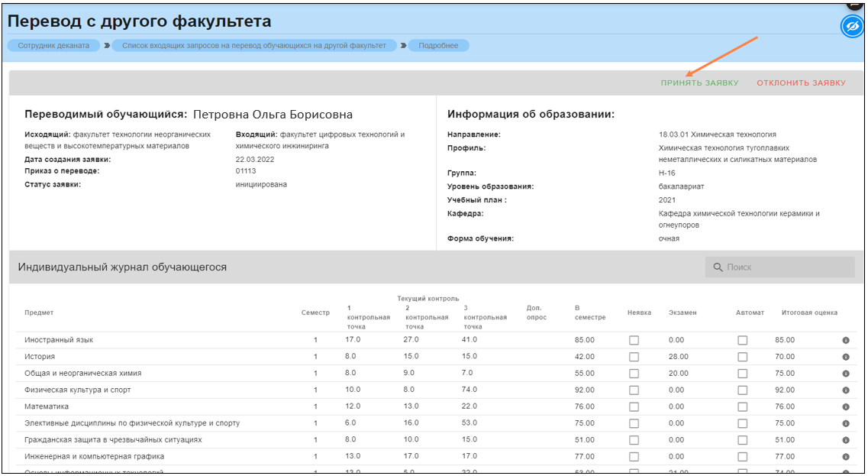Click the info icon in the История row
The width and height of the screenshot is (868, 476).
846,357
